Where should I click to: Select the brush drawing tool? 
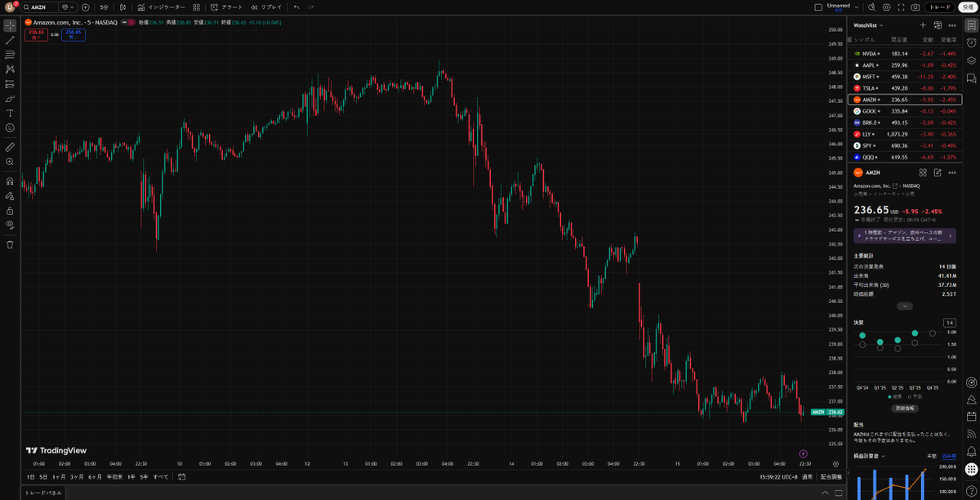[10, 99]
